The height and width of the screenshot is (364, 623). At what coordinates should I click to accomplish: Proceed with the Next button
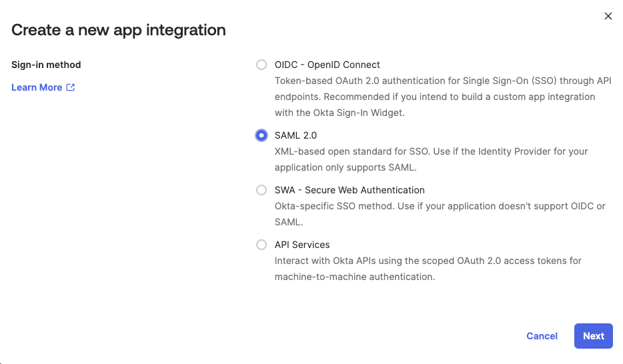click(x=593, y=336)
